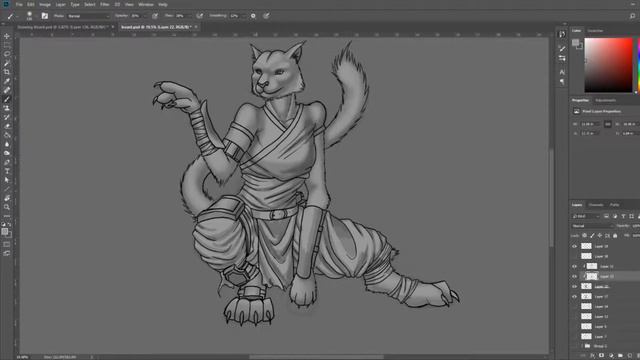
Task: Enable airbrush-style build-up icon
Action: [200, 16]
